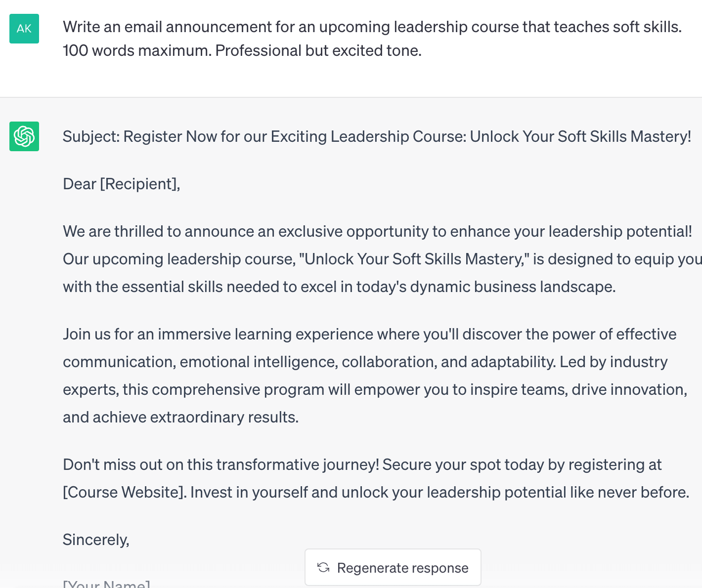
Task: Click the 'Join us for an immersive' paragraph
Action: click(369, 334)
